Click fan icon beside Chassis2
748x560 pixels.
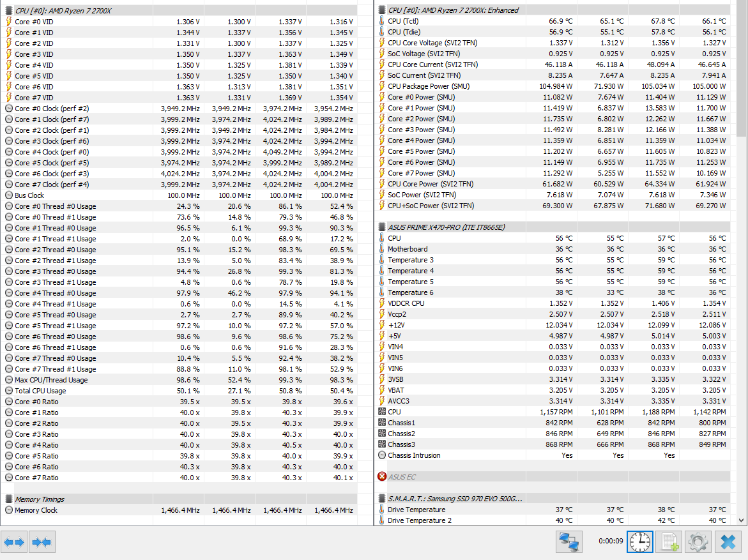(x=381, y=433)
